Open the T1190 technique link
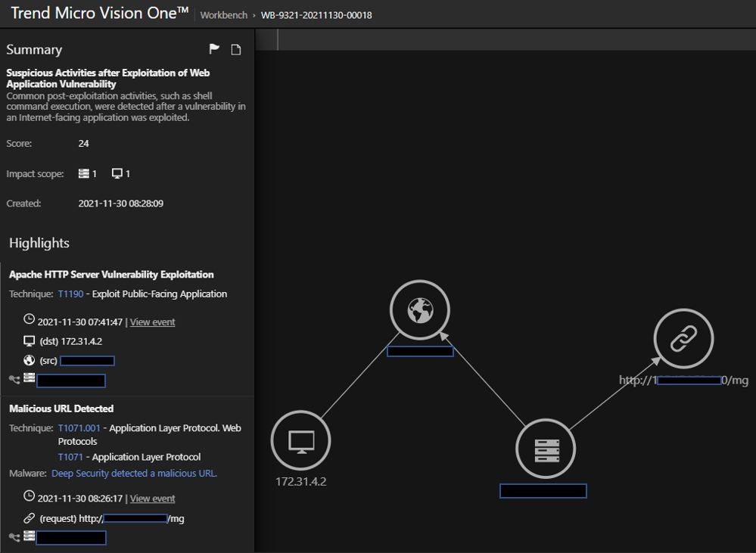 point(70,294)
